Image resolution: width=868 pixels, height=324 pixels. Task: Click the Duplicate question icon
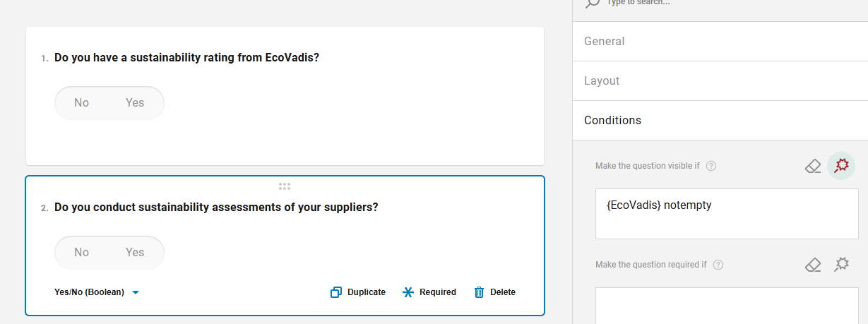click(x=336, y=292)
